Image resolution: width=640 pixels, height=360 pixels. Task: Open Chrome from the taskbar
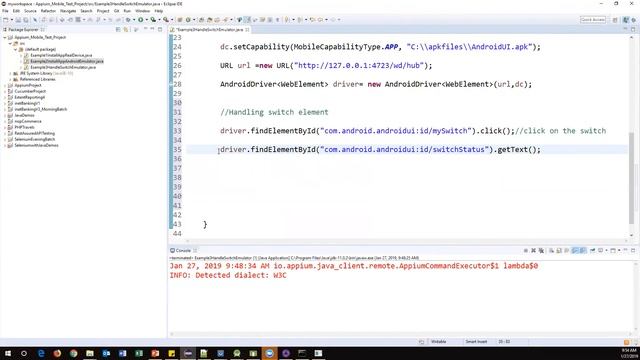pyautogui.click(x=73, y=353)
